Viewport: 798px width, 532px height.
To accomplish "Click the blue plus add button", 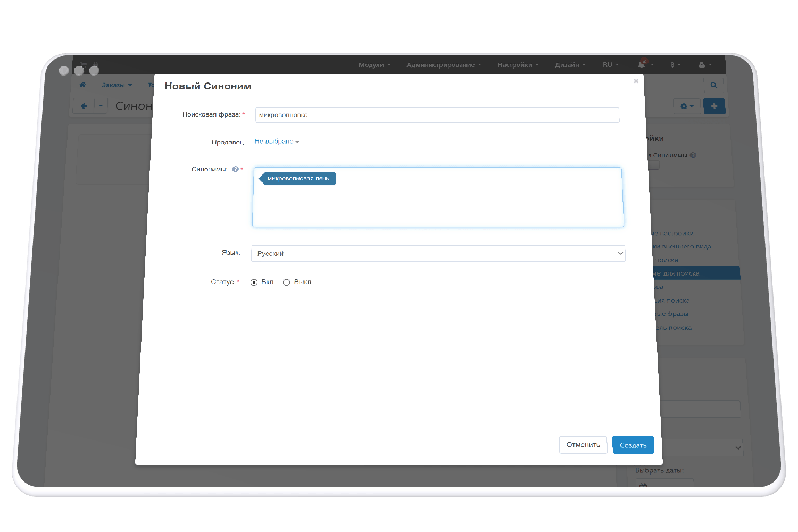I will point(714,106).
